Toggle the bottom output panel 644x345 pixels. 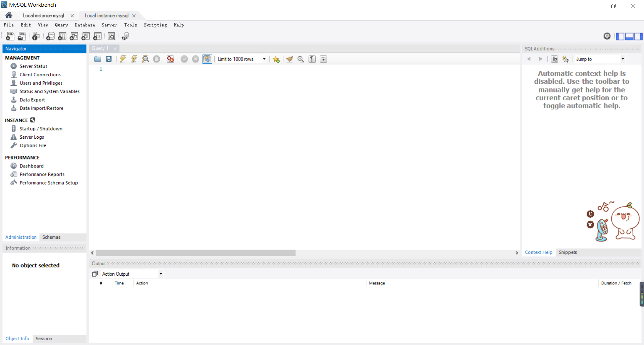629,36
